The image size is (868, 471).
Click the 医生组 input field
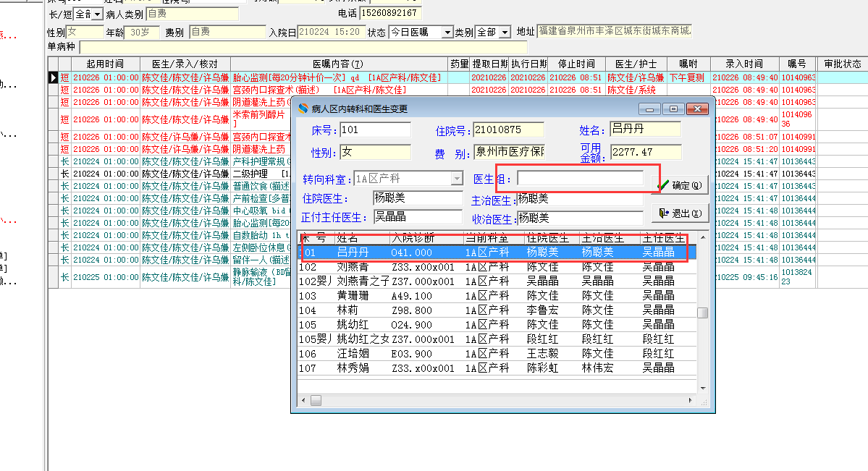pos(580,178)
